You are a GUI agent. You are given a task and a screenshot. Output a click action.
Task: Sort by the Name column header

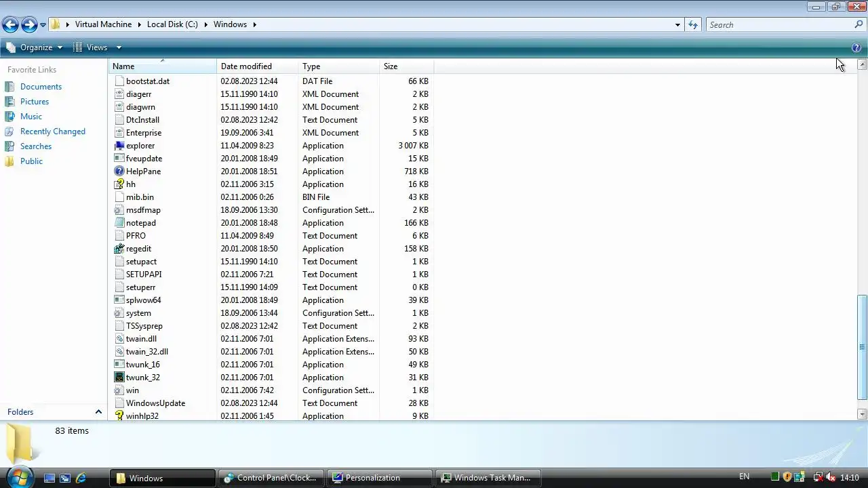click(163, 66)
